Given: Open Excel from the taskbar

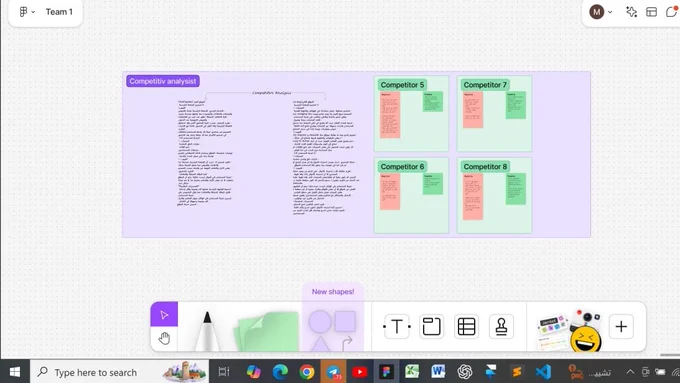Looking at the screenshot, I should [412, 372].
